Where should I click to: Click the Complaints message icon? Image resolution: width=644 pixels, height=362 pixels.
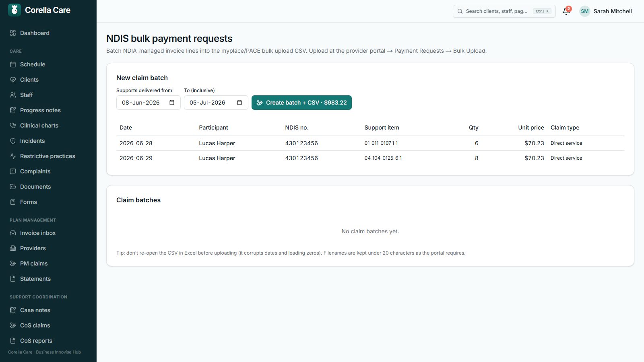pos(13,171)
